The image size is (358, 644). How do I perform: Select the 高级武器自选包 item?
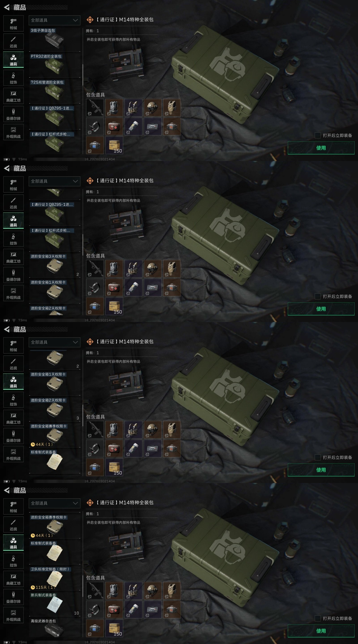(55, 627)
